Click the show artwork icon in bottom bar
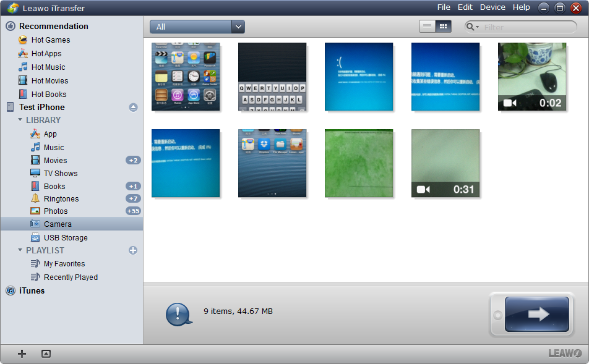The image size is (589, 364). 46,353
